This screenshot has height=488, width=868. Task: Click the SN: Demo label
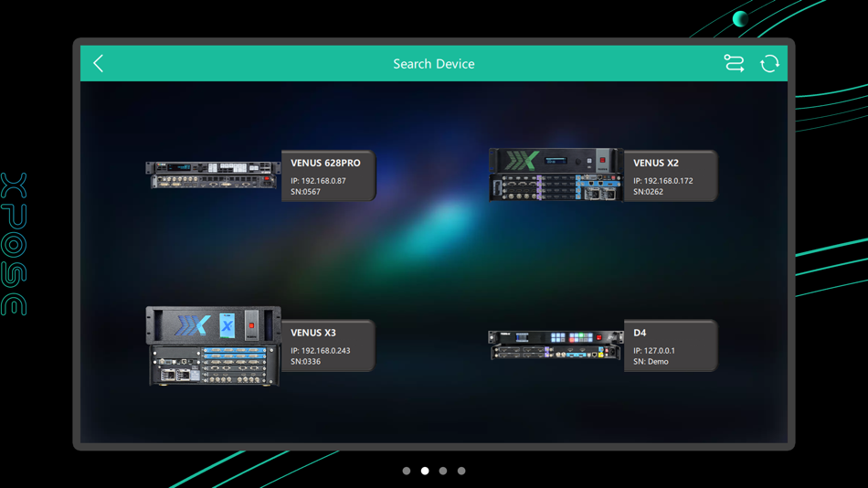[x=651, y=361]
